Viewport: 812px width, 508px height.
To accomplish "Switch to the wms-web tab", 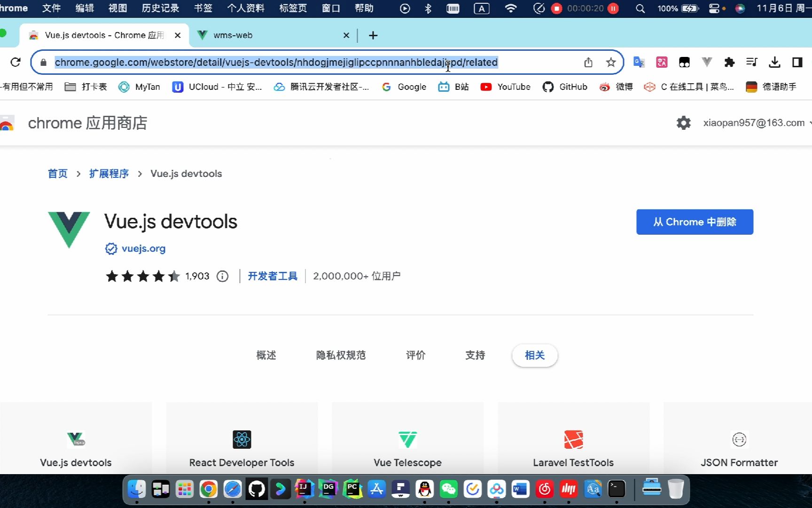I will click(x=273, y=35).
